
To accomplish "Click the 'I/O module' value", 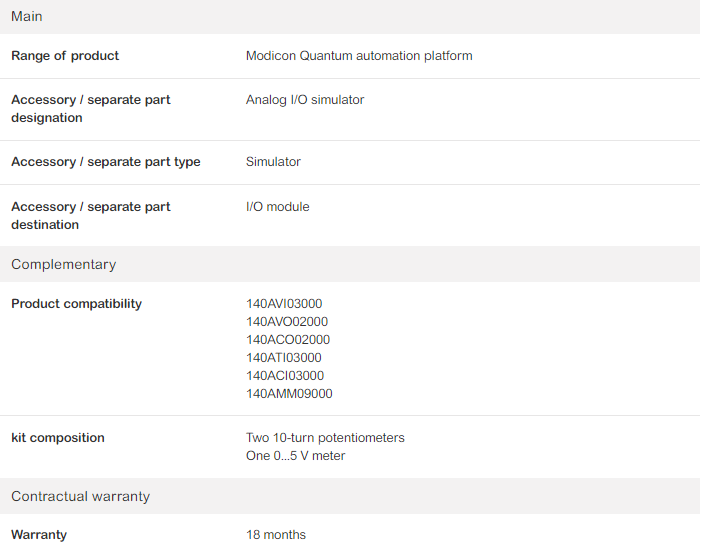I will click(x=278, y=207).
